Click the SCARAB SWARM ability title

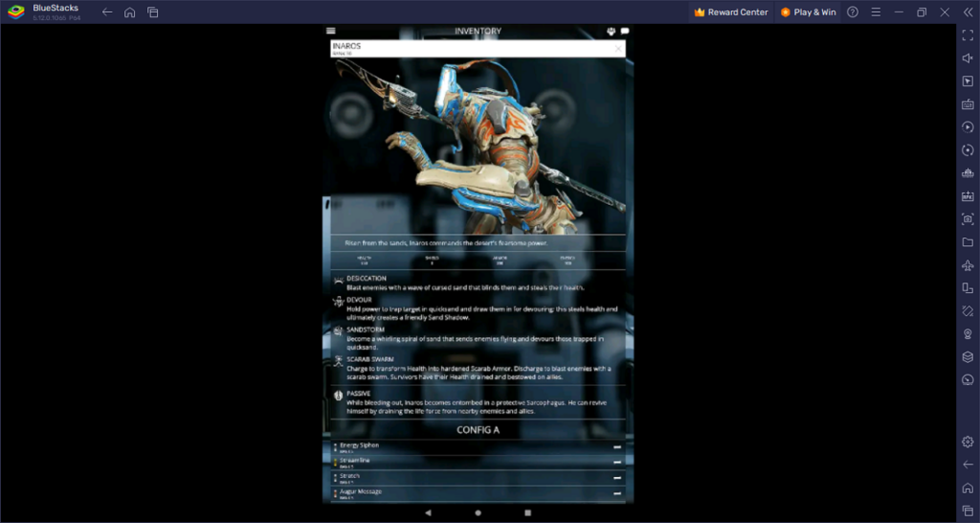[x=370, y=360]
